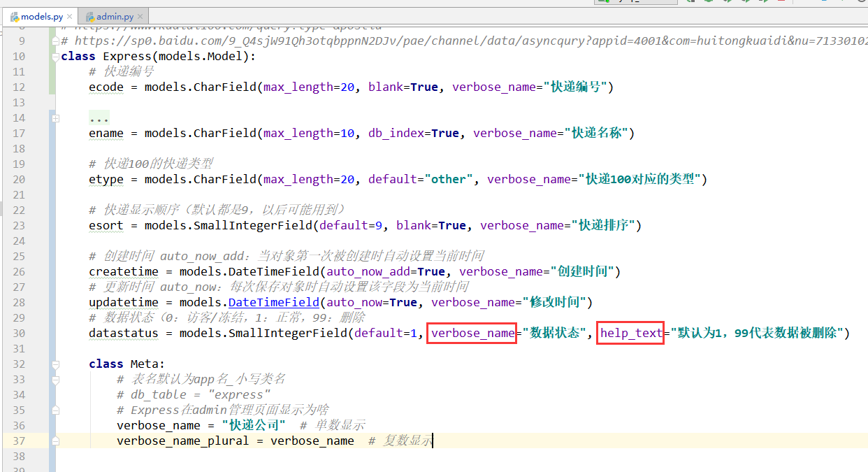Screen dimensions: 868x472
Task: Expand the folded code at line 14
Action: [55, 118]
